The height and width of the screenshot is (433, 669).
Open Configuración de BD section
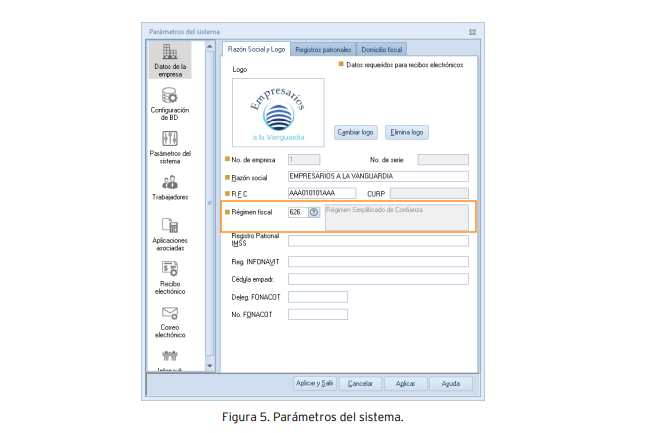pos(169,104)
